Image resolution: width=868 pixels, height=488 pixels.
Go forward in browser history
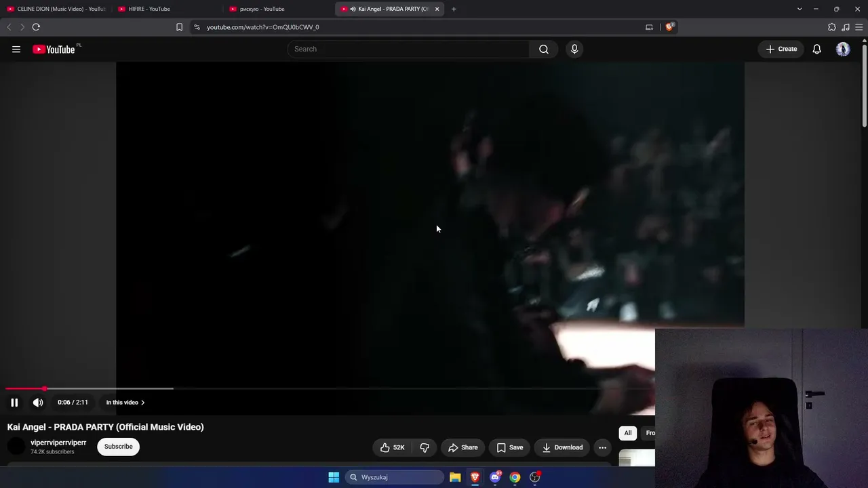pyautogui.click(x=22, y=27)
